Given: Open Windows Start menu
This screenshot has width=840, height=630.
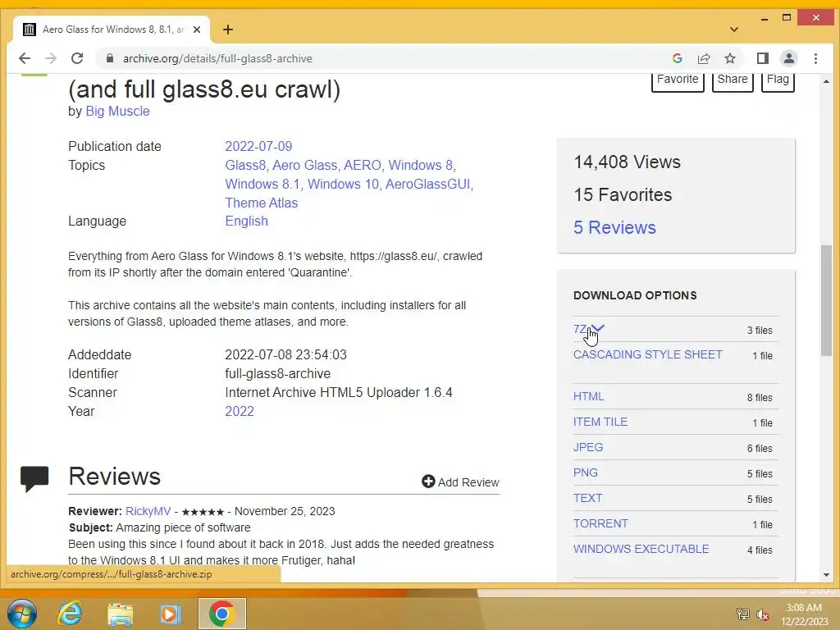Looking at the screenshot, I should pos(22,614).
